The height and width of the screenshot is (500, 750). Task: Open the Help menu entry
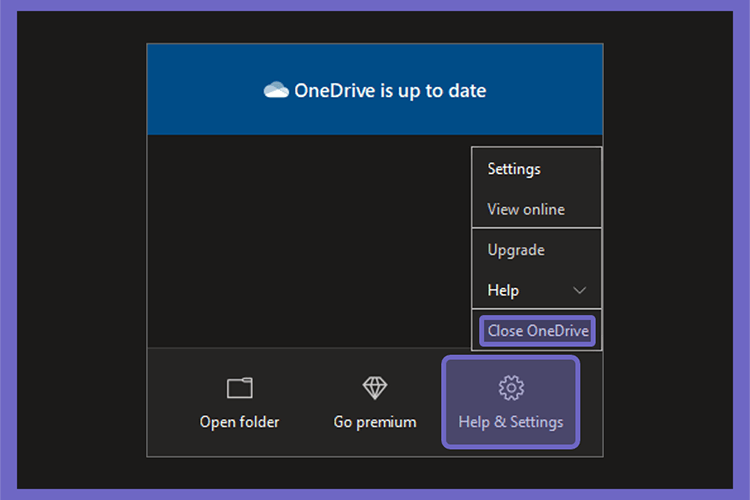click(x=536, y=290)
